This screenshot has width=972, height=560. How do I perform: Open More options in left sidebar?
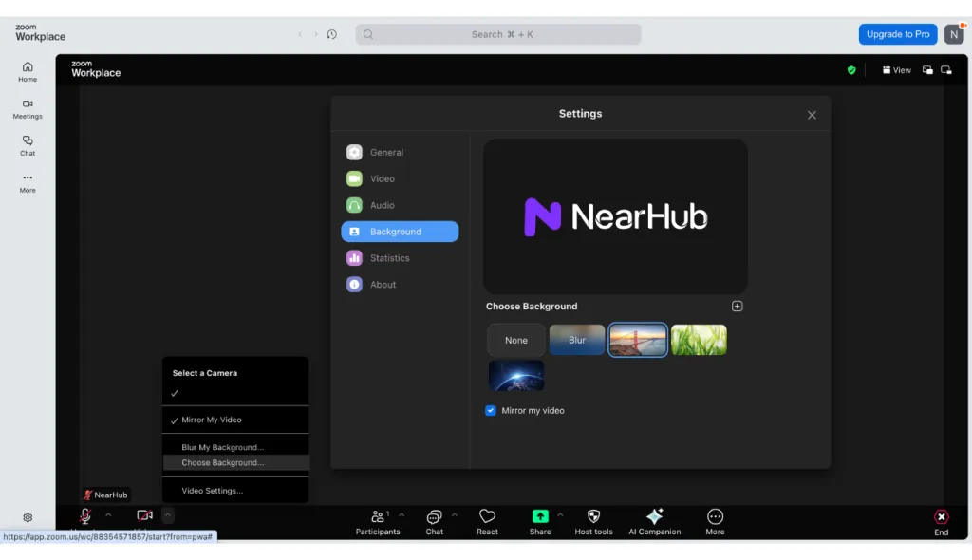pos(28,183)
